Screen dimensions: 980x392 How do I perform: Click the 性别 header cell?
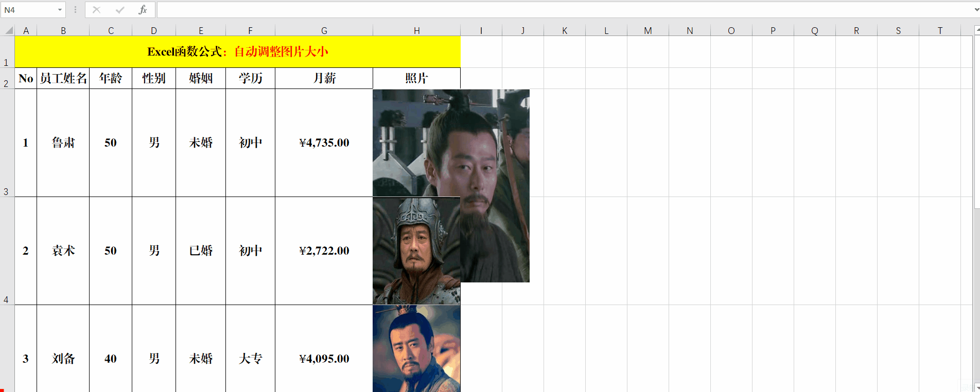click(154, 78)
